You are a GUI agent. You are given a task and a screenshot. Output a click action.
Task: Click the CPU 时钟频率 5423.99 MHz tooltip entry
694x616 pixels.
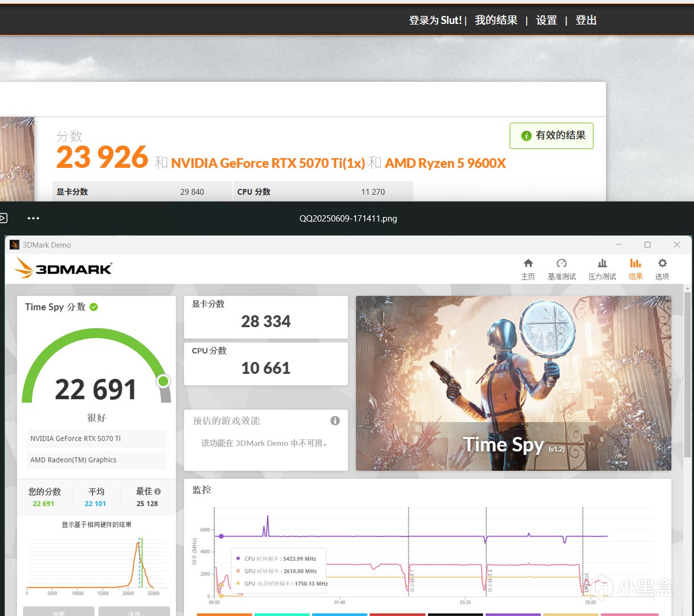click(276, 558)
